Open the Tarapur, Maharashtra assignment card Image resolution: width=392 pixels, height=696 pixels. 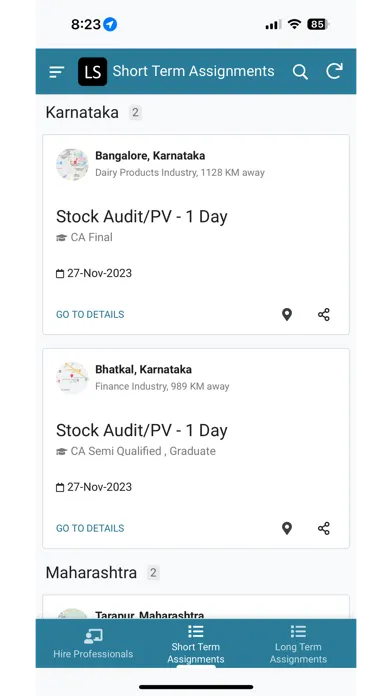[x=196, y=607]
